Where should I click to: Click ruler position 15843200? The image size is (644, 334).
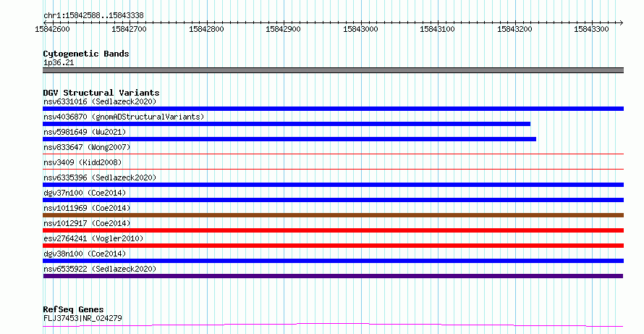click(x=514, y=29)
